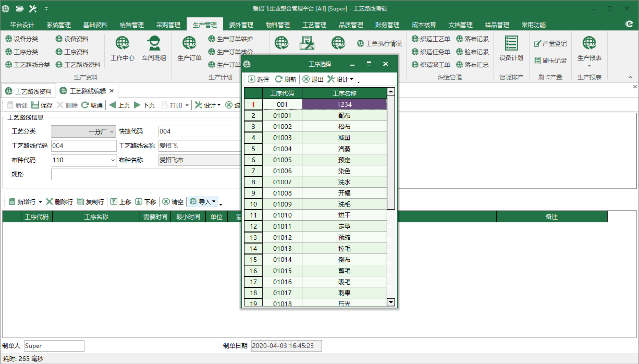Click the 快捷代码 input field
This screenshot has height=364, width=639.
coord(200,131)
